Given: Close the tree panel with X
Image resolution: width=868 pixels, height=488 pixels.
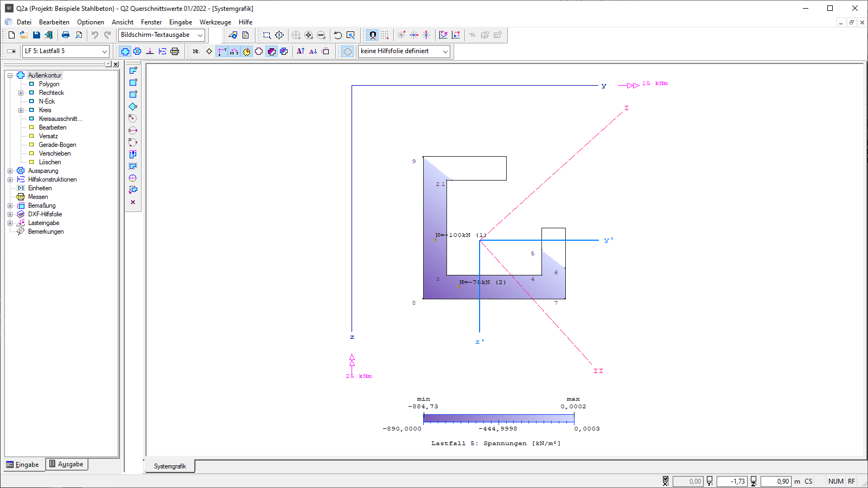Looking at the screenshot, I should coord(116,64).
